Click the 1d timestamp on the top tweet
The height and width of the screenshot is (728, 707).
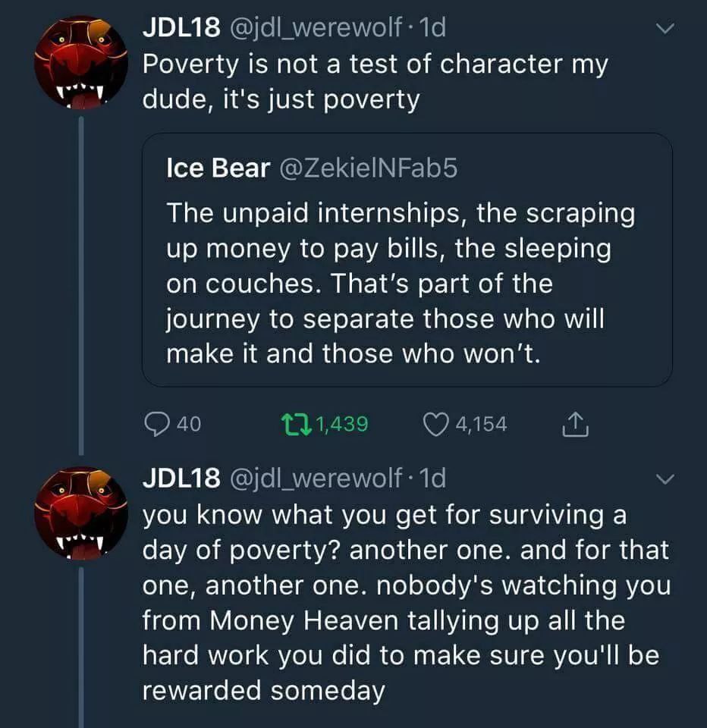[x=432, y=29]
